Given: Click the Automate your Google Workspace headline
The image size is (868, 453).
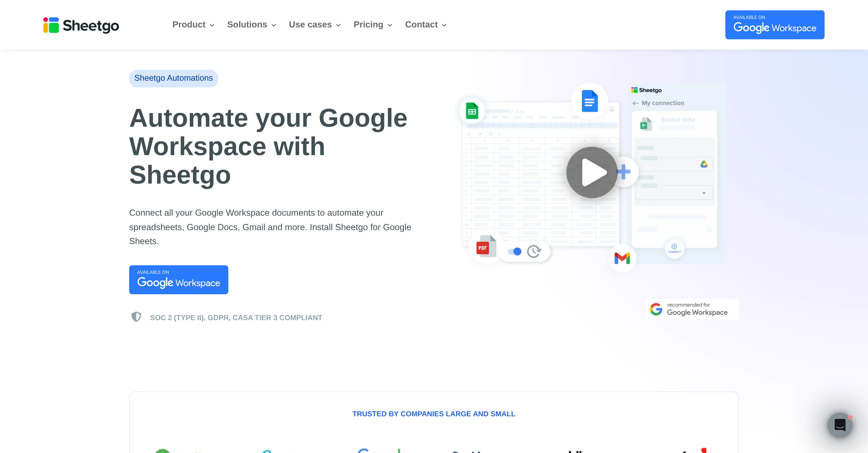Looking at the screenshot, I should pos(268,146).
